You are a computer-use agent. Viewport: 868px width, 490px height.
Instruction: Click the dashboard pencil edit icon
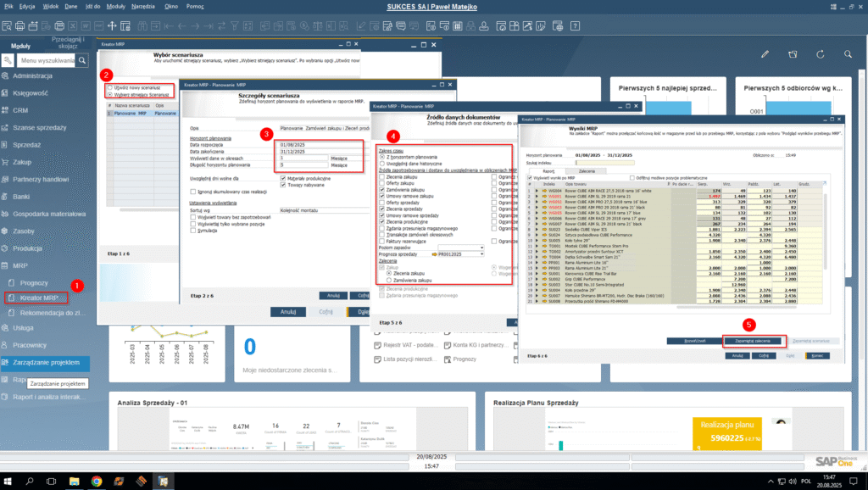point(765,54)
